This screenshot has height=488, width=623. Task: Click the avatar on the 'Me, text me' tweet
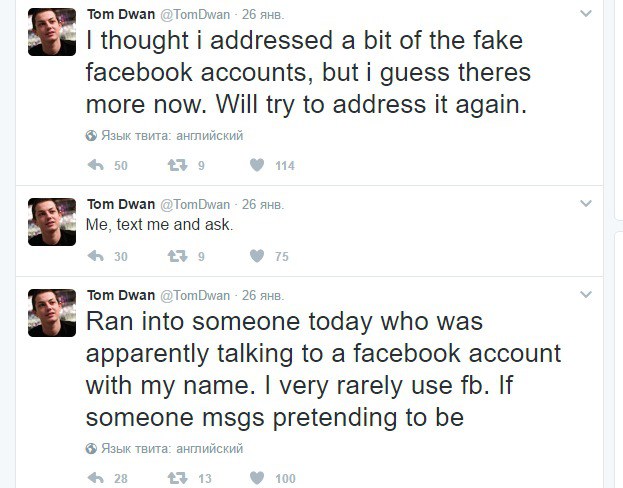click(52, 222)
